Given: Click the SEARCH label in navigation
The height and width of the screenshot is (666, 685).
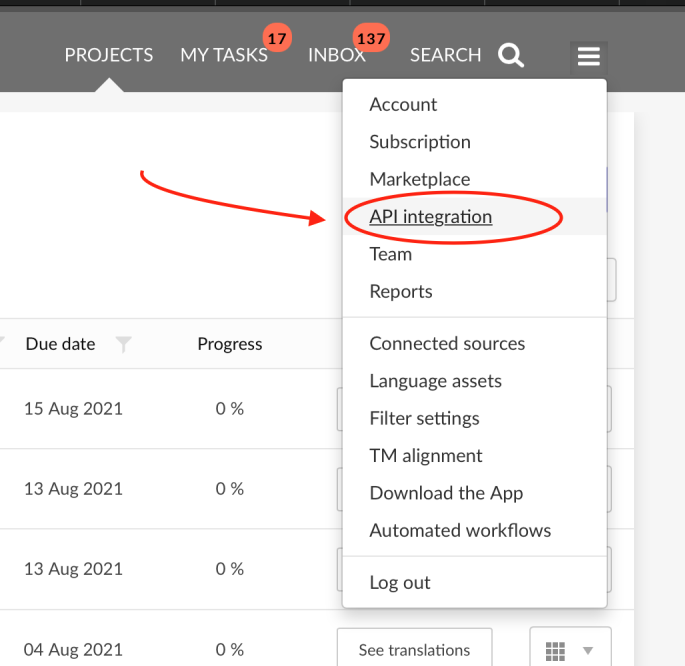Looking at the screenshot, I should [x=445, y=55].
